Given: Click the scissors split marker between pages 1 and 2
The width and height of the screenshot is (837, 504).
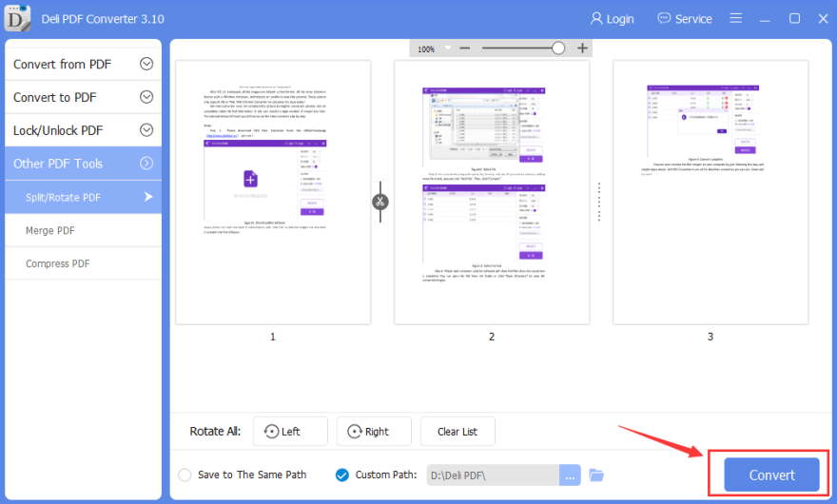Looking at the screenshot, I should [x=380, y=202].
